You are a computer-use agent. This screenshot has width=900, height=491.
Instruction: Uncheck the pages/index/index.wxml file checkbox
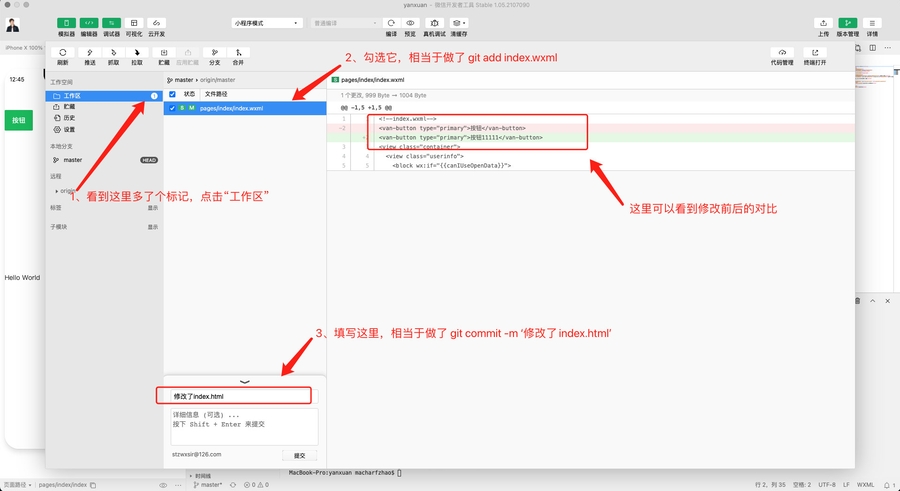click(172, 108)
